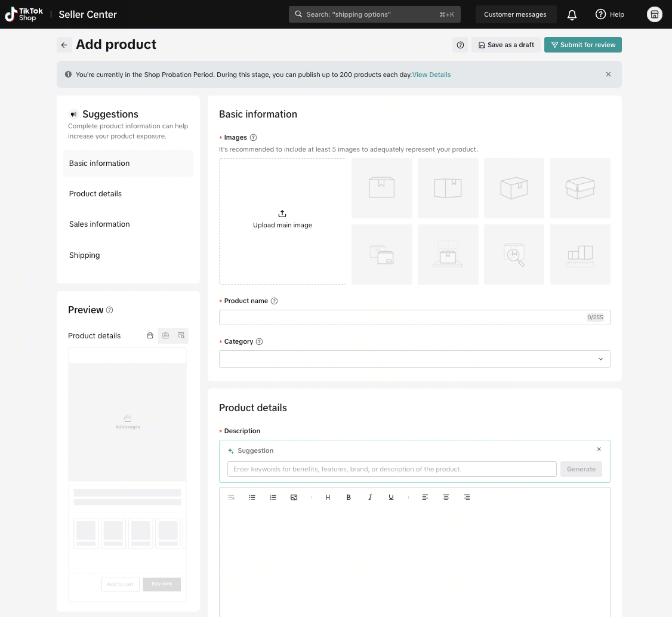Click Save as a draft
The height and width of the screenshot is (617, 672).
pyautogui.click(x=506, y=45)
